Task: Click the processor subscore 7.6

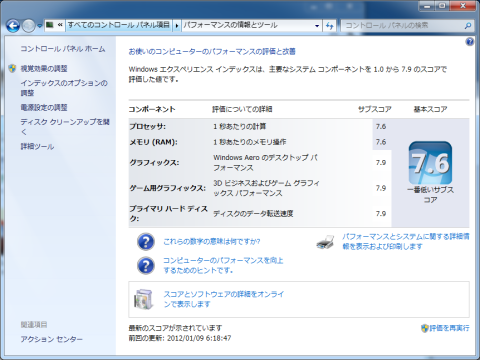Action: (x=381, y=126)
